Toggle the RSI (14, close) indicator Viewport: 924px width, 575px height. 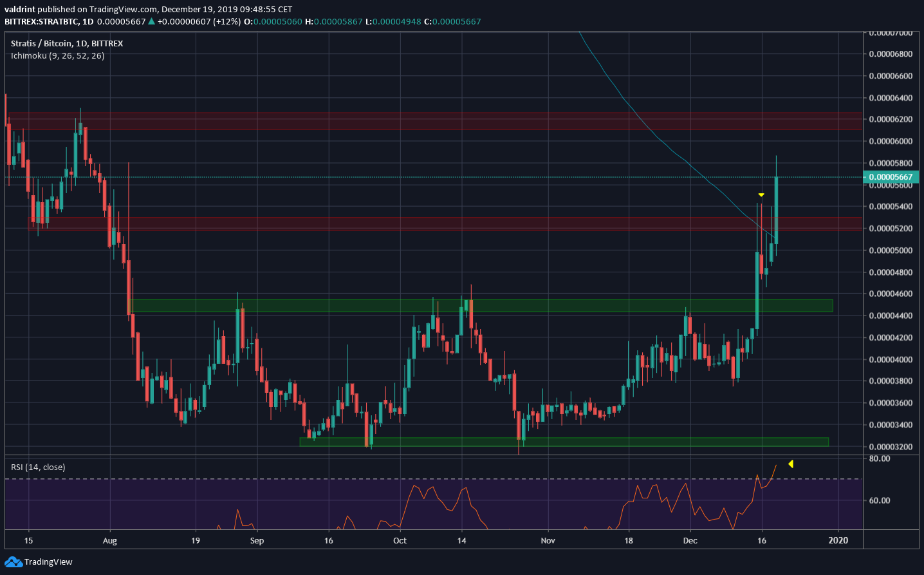coord(37,467)
